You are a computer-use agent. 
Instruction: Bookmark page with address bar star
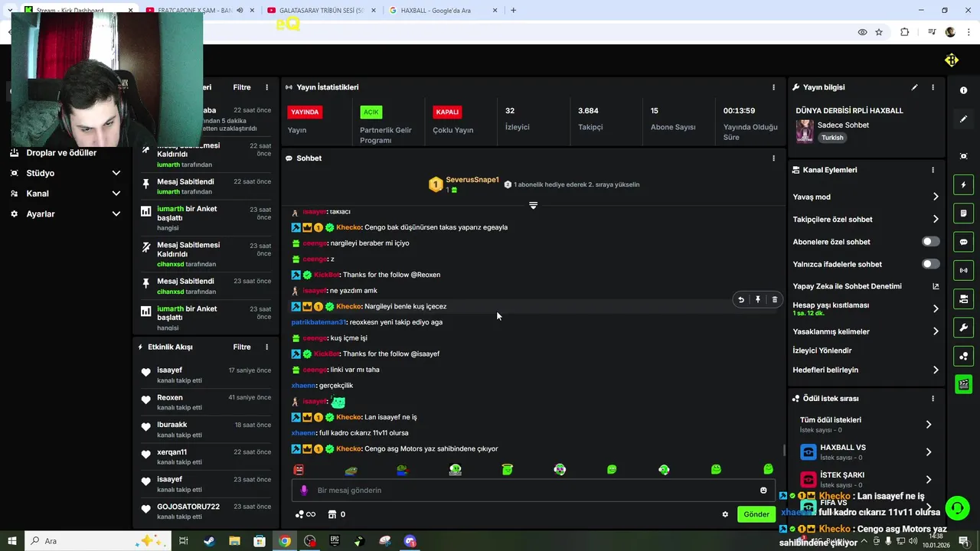coord(879,32)
